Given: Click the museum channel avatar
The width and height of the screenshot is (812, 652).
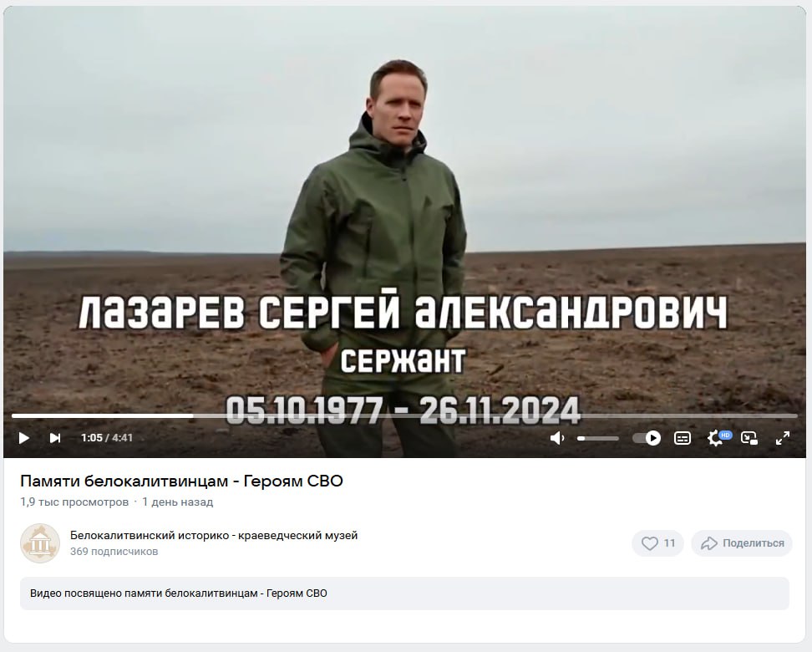Looking at the screenshot, I should tap(40, 543).
